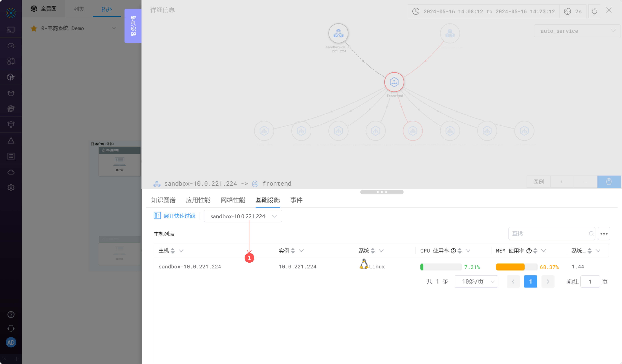Screen dimensions: 622x364
Task: Click the alert triangle icon in sidebar
Action: [x=11, y=140]
